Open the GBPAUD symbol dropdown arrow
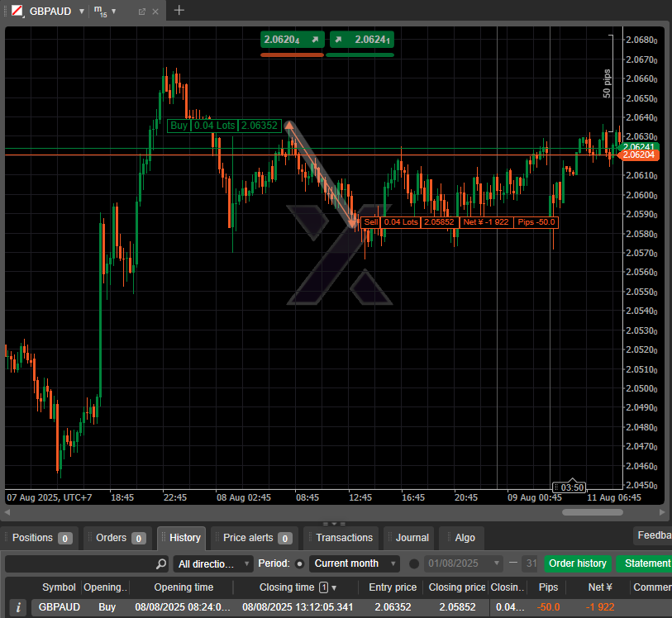The image size is (672, 618). point(82,12)
